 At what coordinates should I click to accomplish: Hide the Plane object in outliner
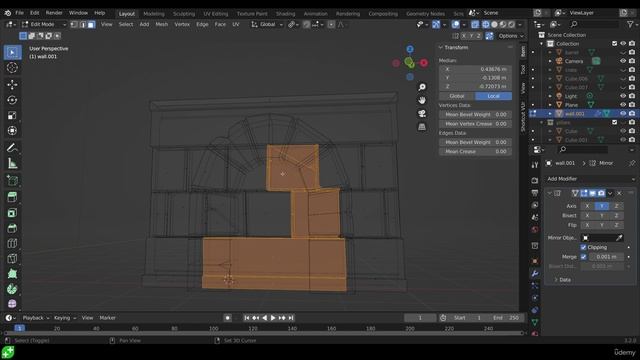[623, 105]
